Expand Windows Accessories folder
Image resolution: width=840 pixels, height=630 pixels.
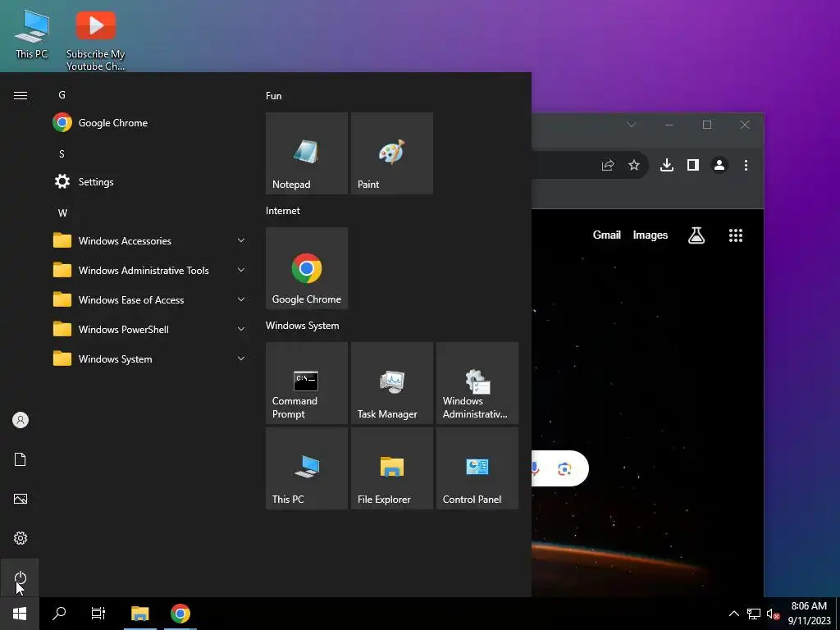pos(149,240)
